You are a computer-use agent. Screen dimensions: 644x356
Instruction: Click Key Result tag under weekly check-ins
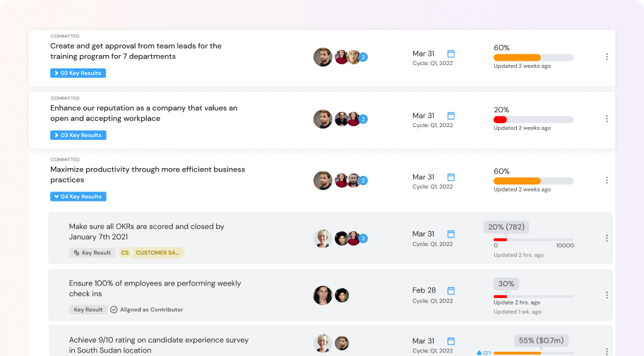click(88, 309)
